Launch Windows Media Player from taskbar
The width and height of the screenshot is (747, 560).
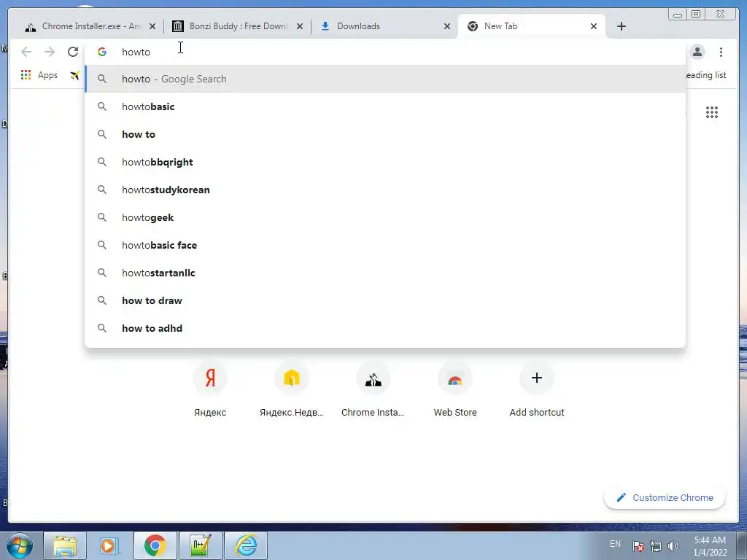click(109, 545)
